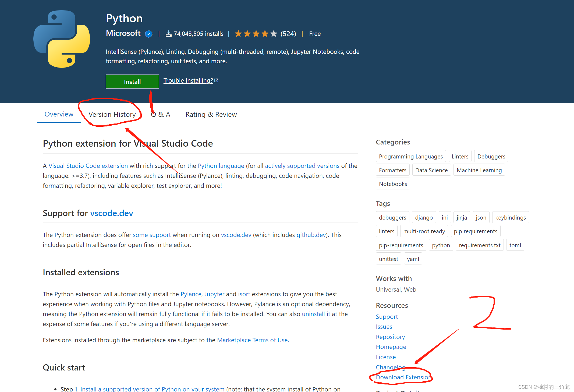The height and width of the screenshot is (392, 574).
Task: Click the json tag
Action: pyautogui.click(x=481, y=217)
